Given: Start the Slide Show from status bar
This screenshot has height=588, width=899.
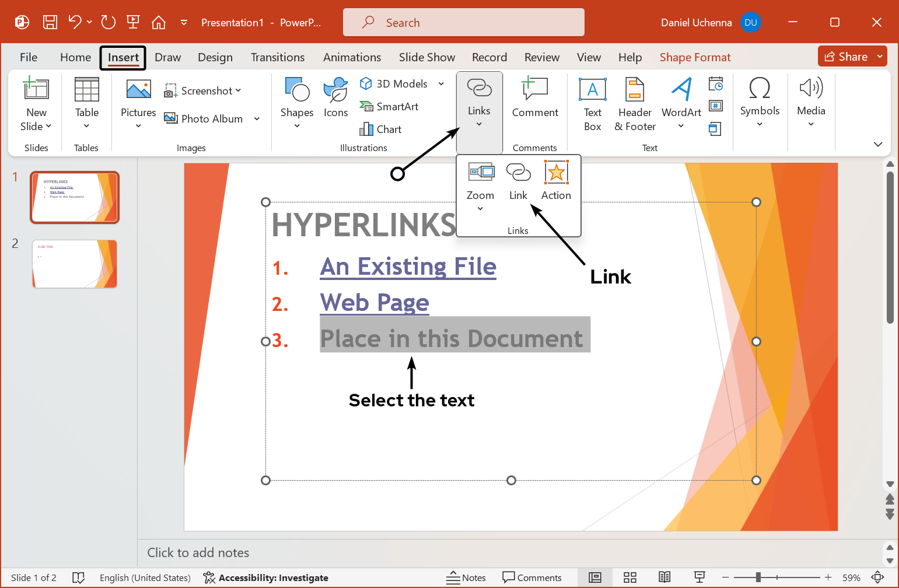Looking at the screenshot, I should pyautogui.click(x=698, y=577).
